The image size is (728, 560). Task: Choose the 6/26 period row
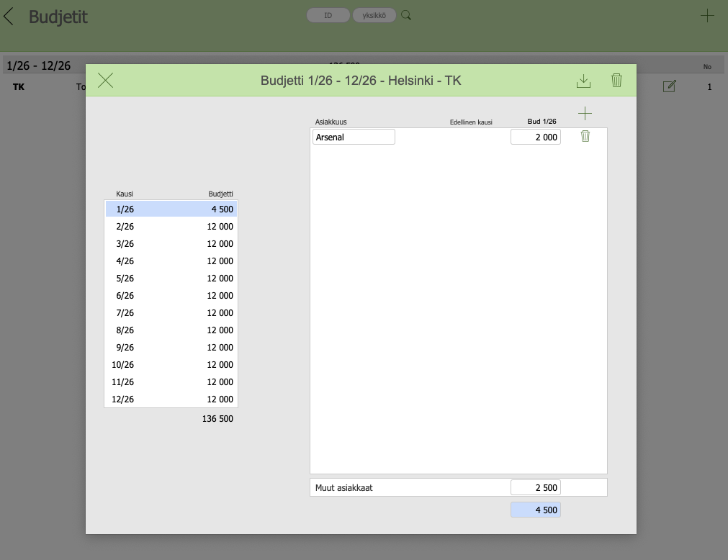tap(171, 296)
